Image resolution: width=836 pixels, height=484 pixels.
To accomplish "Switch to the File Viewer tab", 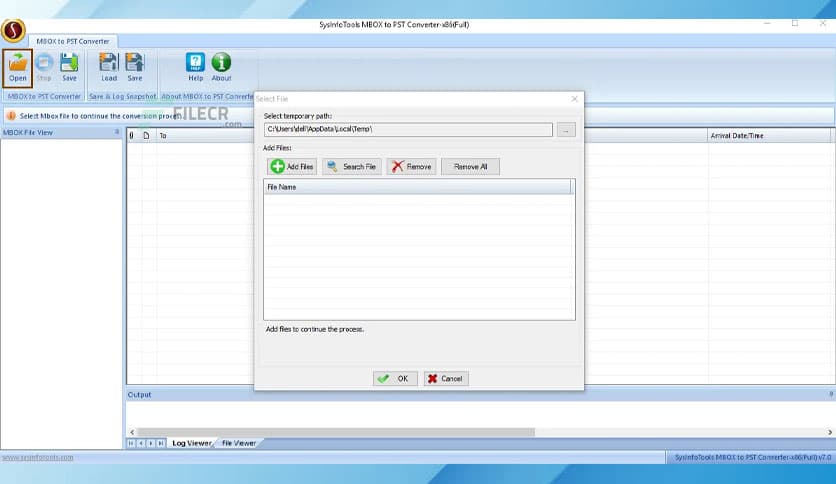I will click(239, 443).
